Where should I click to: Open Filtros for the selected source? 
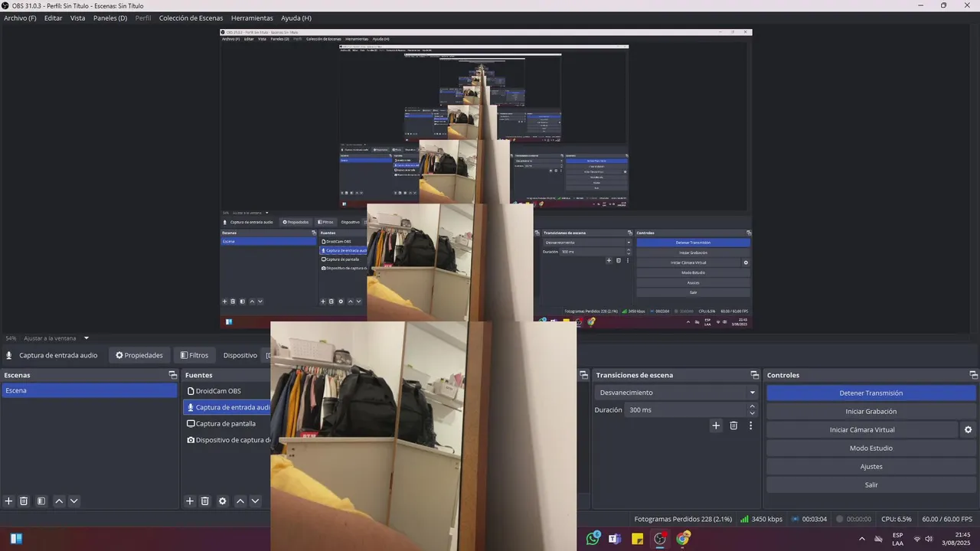[x=194, y=355]
